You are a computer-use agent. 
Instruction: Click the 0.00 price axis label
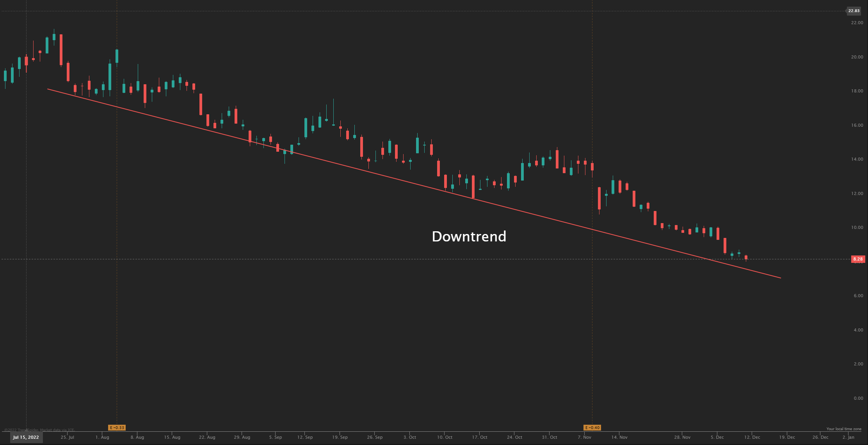tap(858, 398)
